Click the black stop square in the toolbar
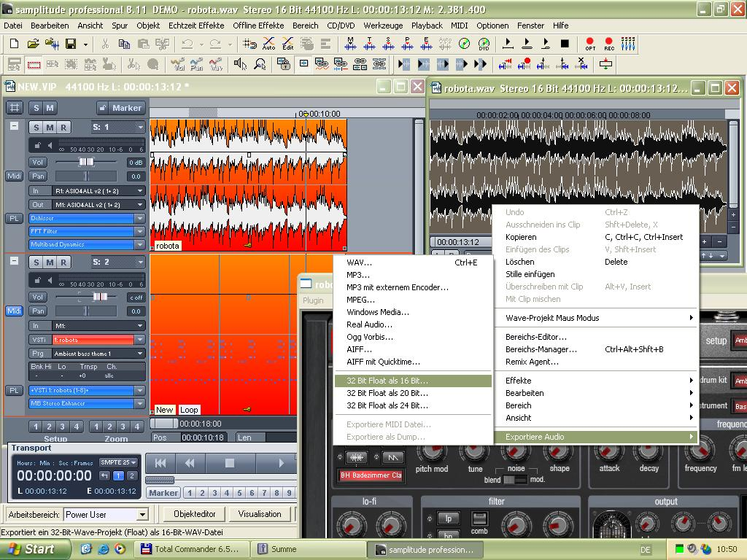 click(x=565, y=44)
